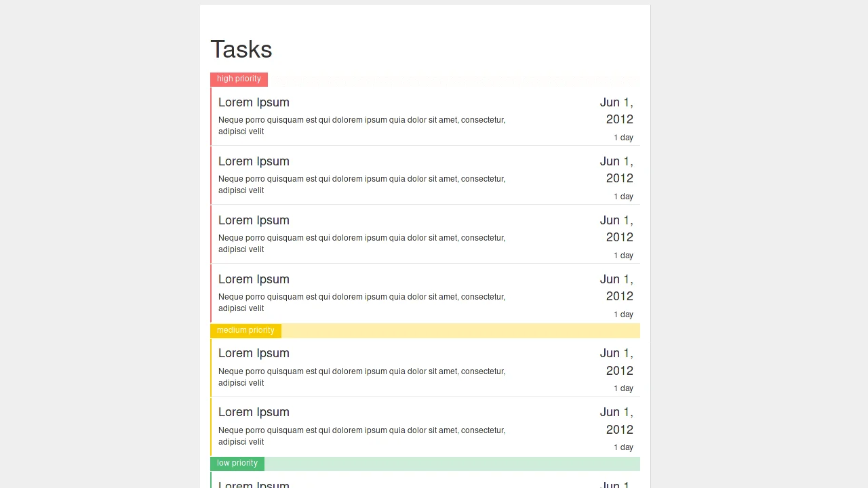This screenshot has height=488, width=868.
Task: Click the 'medium priority' badge
Action: point(245,330)
